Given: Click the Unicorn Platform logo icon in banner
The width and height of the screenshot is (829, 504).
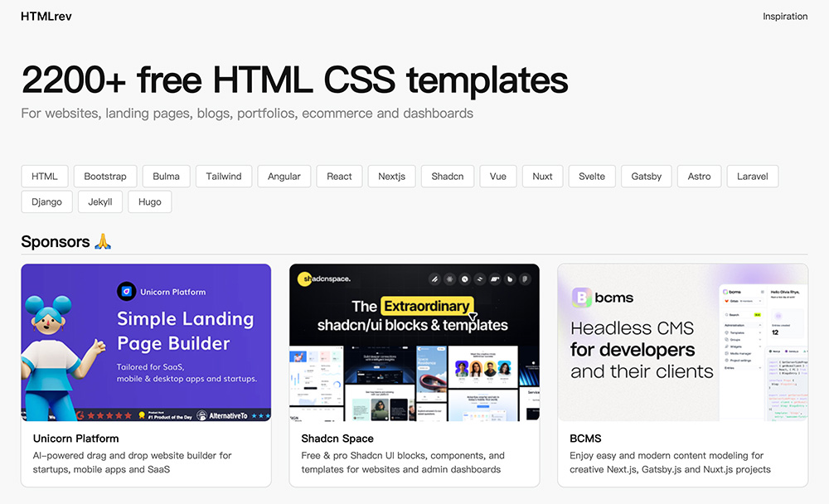Looking at the screenshot, I should click(126, 291).
